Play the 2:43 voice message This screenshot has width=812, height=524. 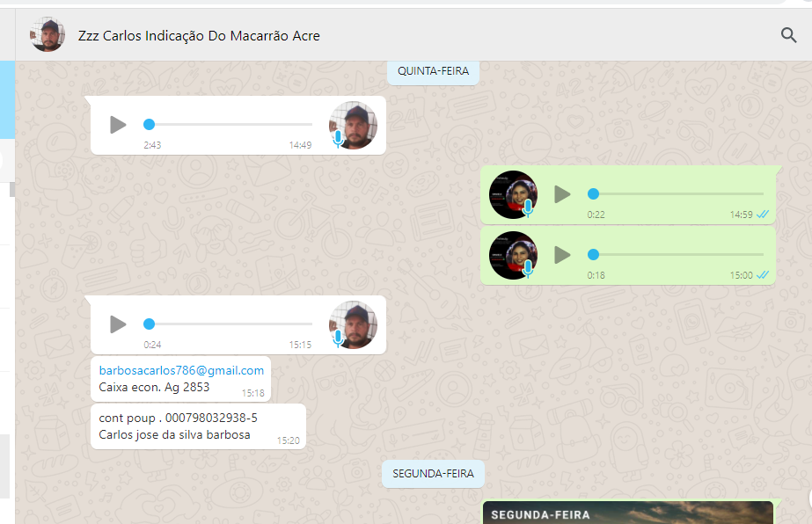tap(118, 125)
